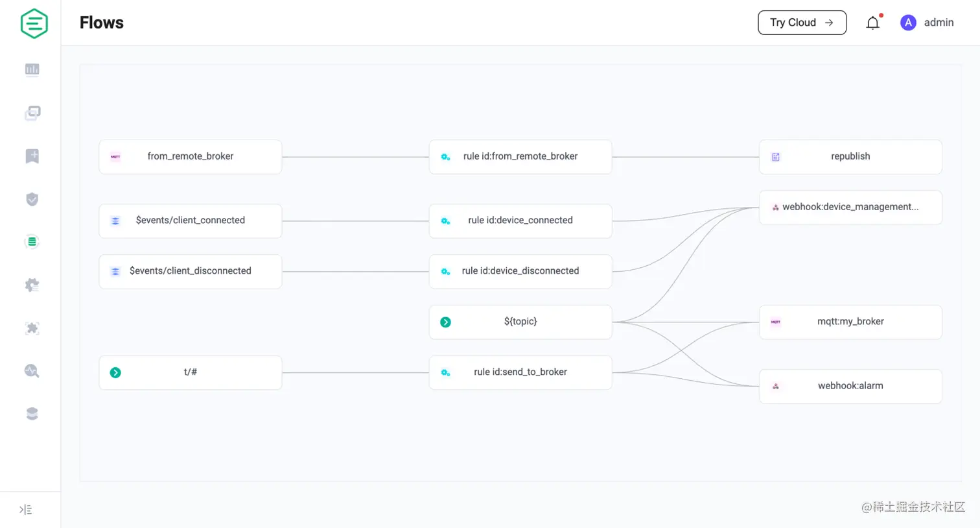Click the Try Cloud button
Screen dimensions: 980x528
(x=802, y=22)
